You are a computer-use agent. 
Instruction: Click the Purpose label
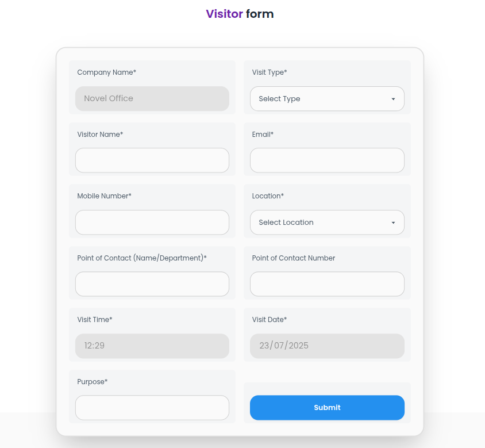point(92,381)
